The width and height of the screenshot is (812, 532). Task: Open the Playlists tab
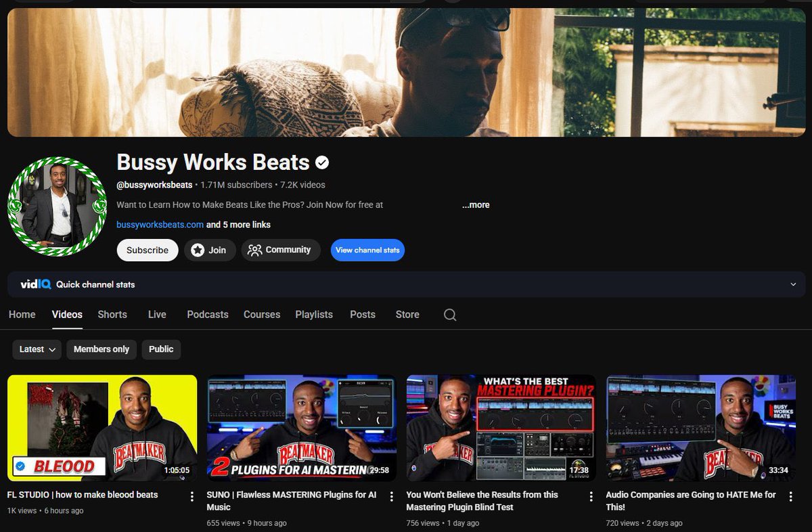click(314, 314)
